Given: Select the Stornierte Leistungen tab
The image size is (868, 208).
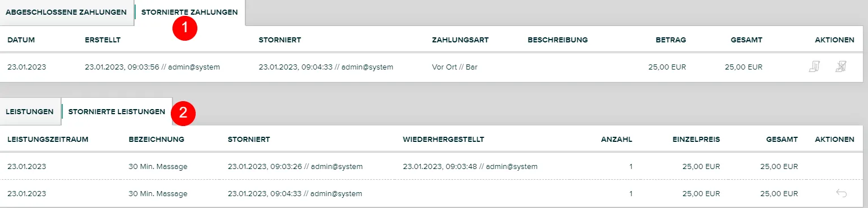Looking at the screenshot, I should (x=116, y=111).
